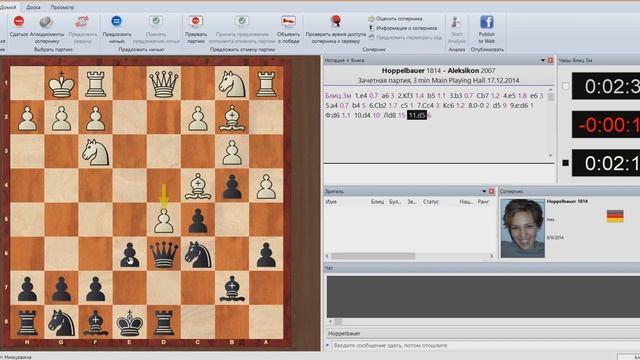Select the black knight on c6

pyautogui.click(x=198, y=254)
